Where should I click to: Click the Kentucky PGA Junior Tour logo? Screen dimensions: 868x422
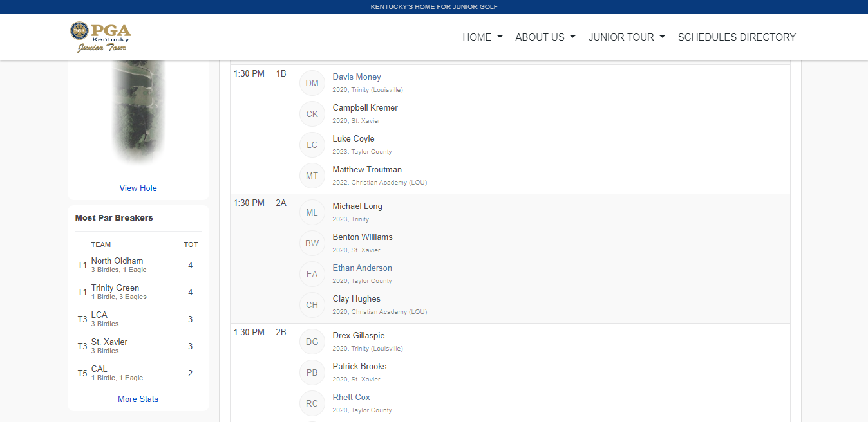(x=100, y=37)
